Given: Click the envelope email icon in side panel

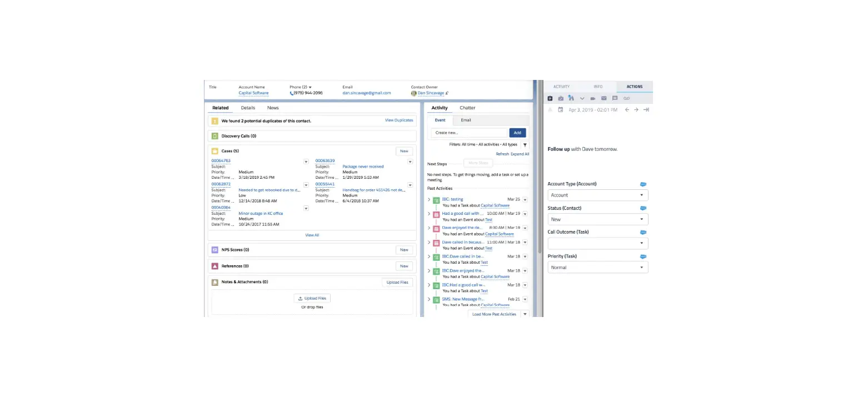Looking at the screenshot, I should [604, 98].
